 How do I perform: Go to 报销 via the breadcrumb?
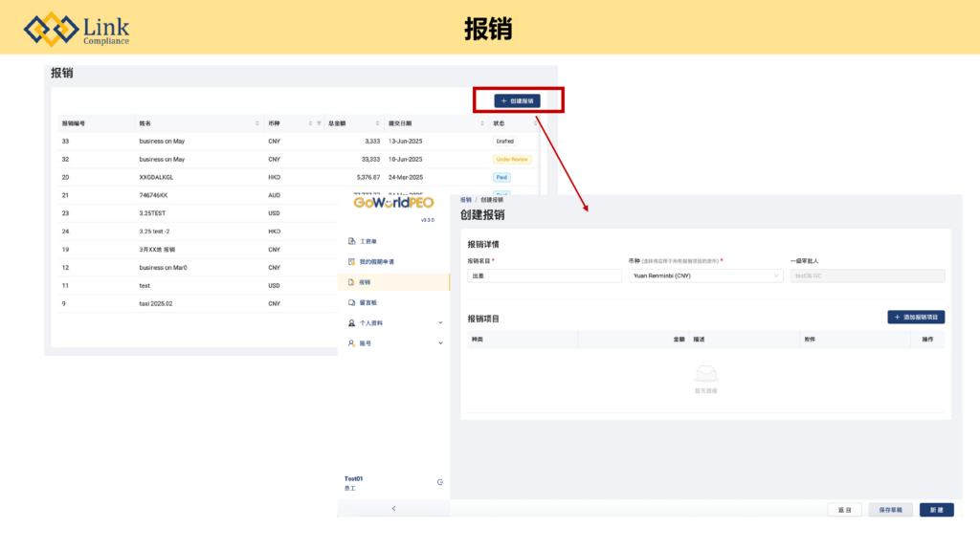click(465, 200)
